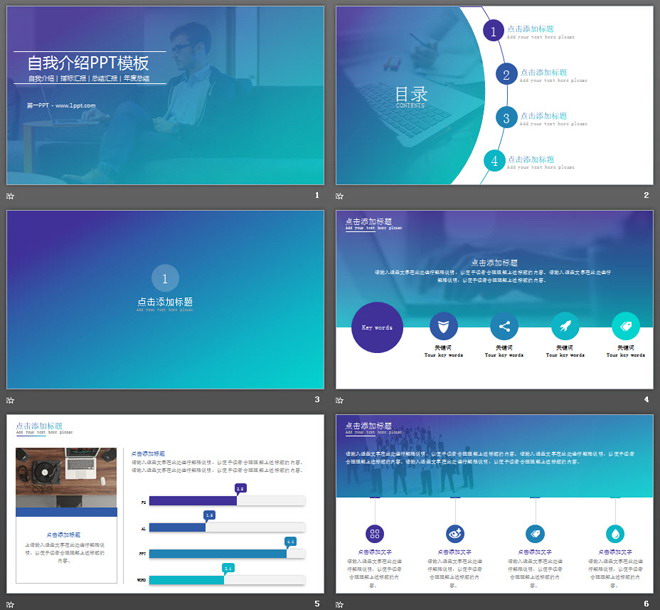Image resolution: width=660 pixels, height=610 pixels.
Task: Click the animation star under slide 3
Action: (x=11, y=400)
